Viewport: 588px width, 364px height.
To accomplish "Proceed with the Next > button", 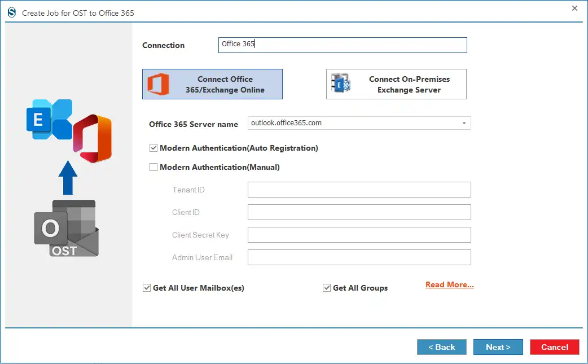I will 498,347.
